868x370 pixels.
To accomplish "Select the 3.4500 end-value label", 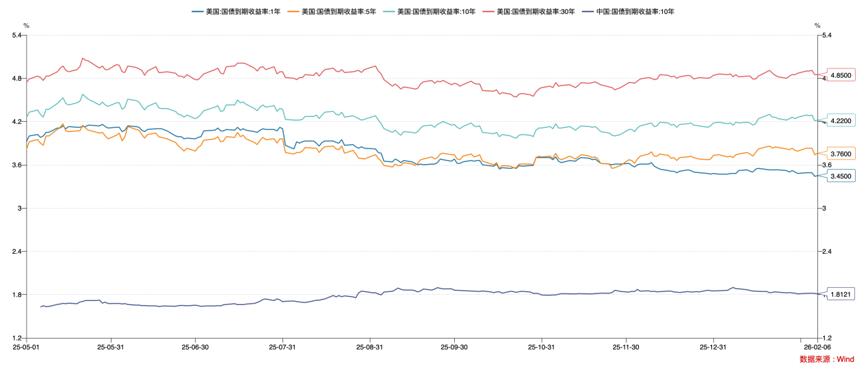I will coord(841,176).
